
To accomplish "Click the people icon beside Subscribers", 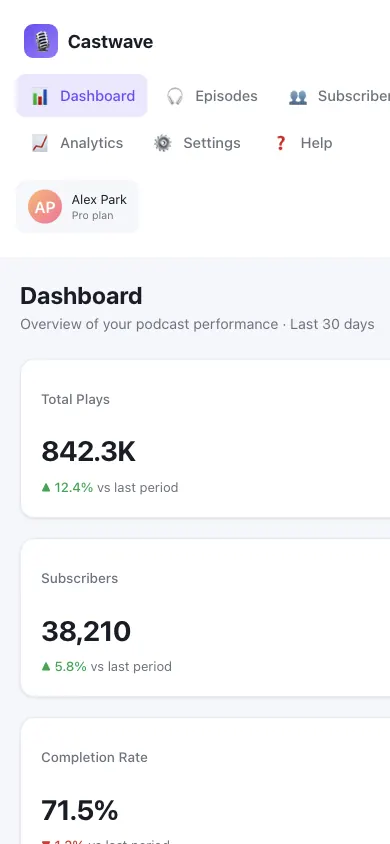I will (297, 96).
